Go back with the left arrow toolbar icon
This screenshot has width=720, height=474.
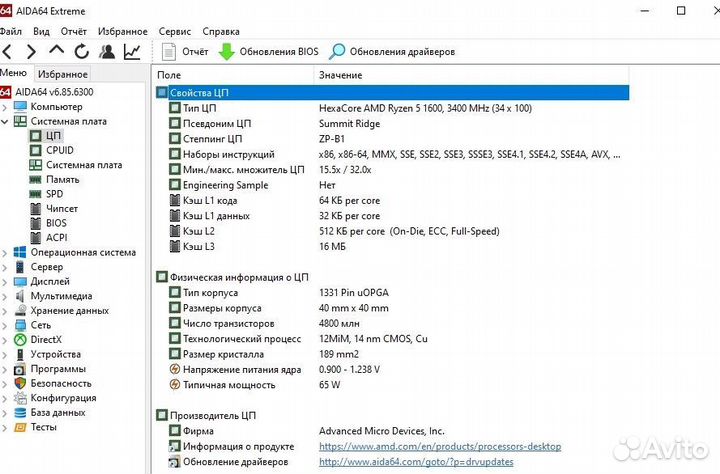click(7, 51)
